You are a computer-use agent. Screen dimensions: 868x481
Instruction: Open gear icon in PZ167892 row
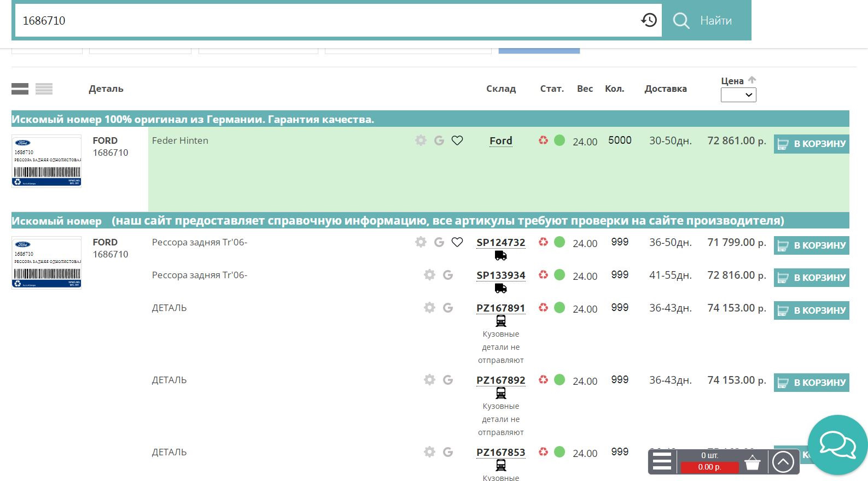(x=430, y=380)
